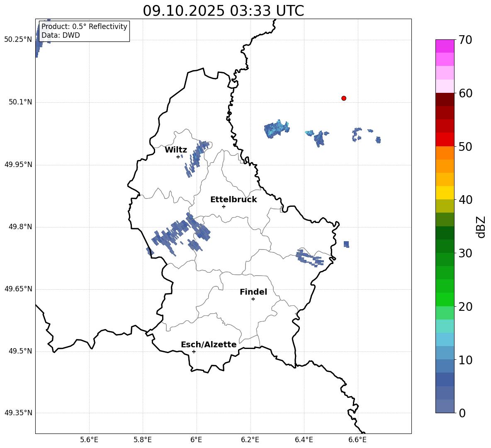This screenshot has width=491, height=448.
Task: Click the dark red colorbar segment below 60
Action: (x=445, y=99)
